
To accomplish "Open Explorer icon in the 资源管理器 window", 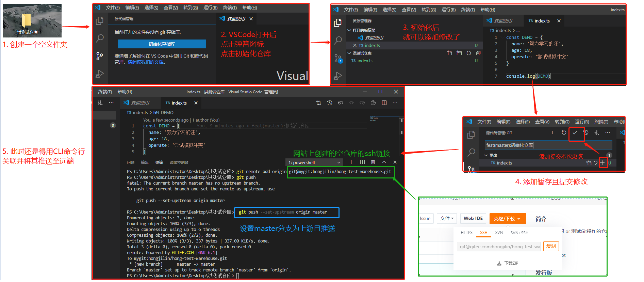I will pyautogui.click(x=338, y=23).
